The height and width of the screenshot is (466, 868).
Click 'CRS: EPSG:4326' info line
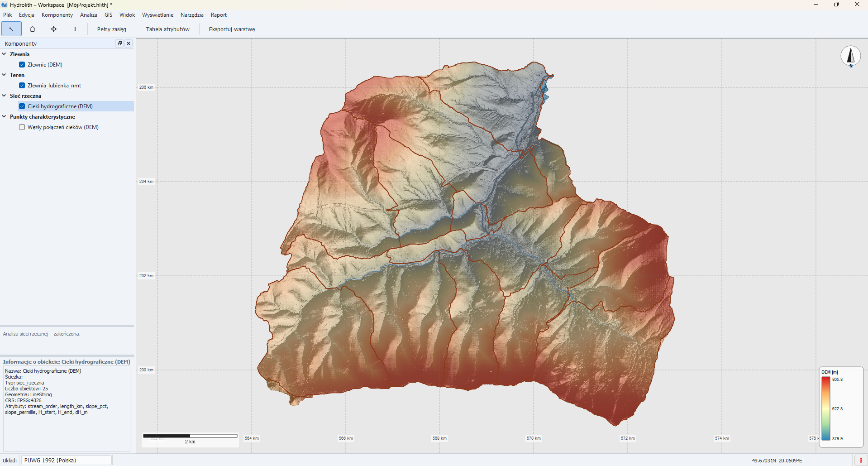tap(23, 400)
